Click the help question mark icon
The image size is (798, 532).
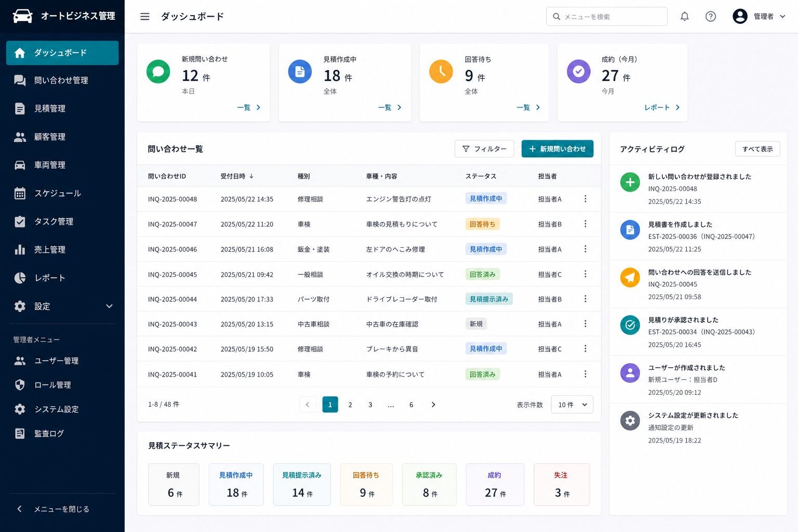pos(711,17)
